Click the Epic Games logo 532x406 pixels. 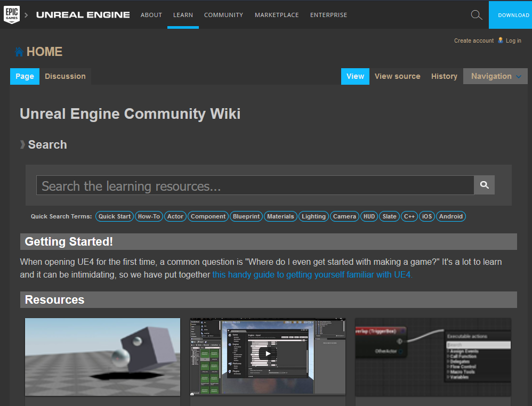(x=12, y=14)
